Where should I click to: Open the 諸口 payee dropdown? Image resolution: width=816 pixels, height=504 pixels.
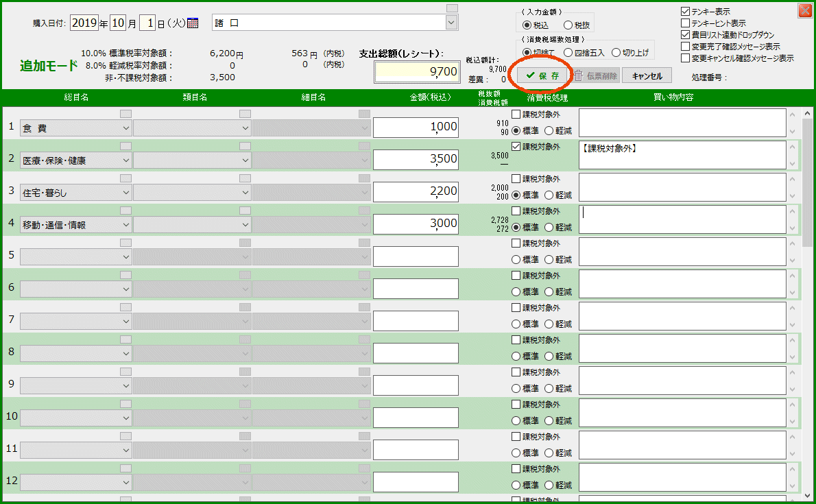point(451,23)
